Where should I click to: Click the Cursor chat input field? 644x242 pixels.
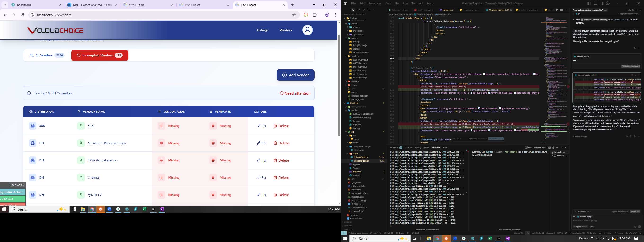pyautogui.click(x=606, y=221)
